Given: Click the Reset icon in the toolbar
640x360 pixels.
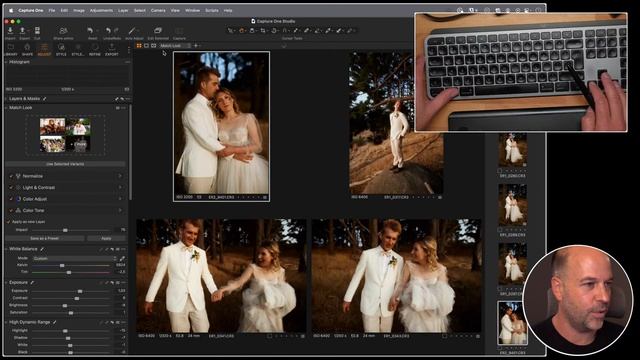Looking at the screenshot, I should [x=90, y=31].
